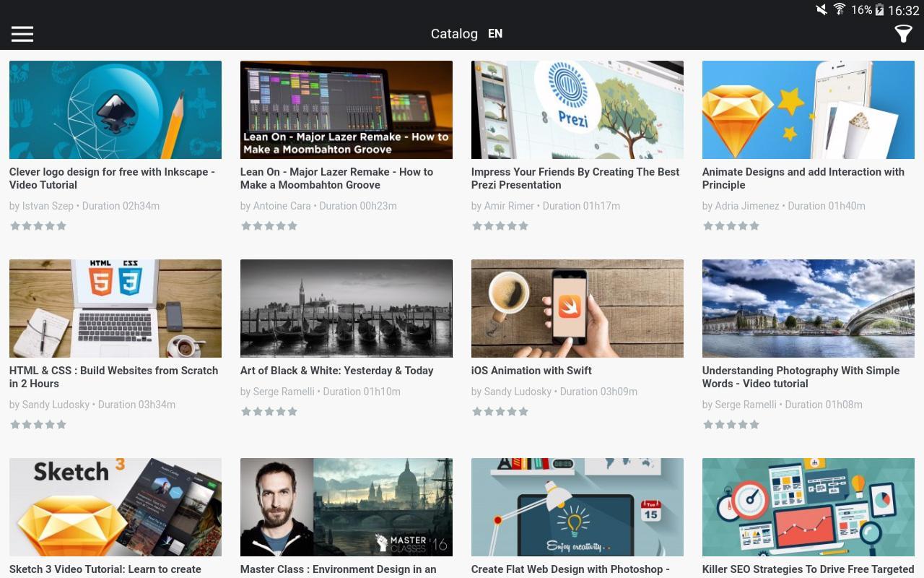Open the Prezi presentation course thumbnail
The image size is (924, 578).
[577, 110]
